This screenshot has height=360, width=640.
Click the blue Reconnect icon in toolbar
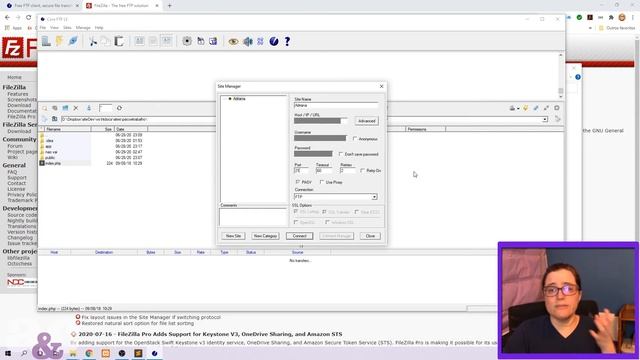pyautogui.click(x=73, y=41)
